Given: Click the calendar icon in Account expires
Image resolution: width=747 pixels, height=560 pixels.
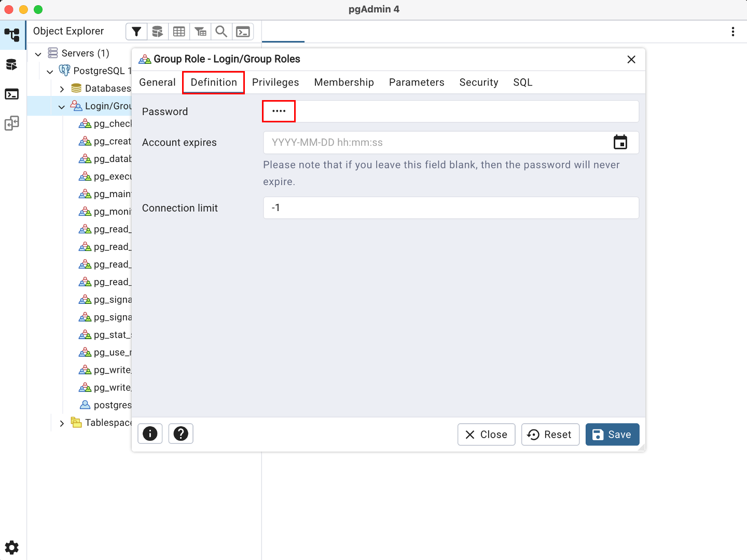Looking at the screenshot, I should tap(620, 142).
